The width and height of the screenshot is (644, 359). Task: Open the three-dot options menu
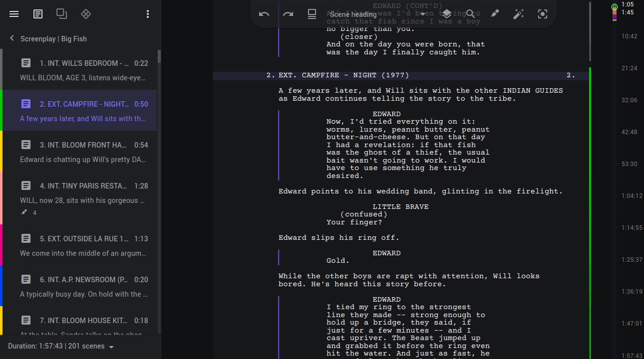[x=148, y=14]
